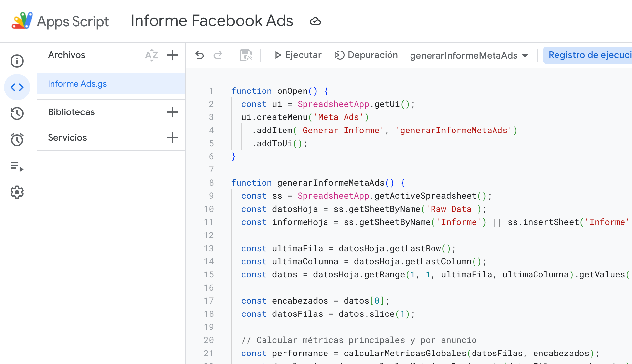Viewport: 632px width, 364px height.
Task: Sort files alphabetically with AZ icon
Action: click(x=151, y=55)
